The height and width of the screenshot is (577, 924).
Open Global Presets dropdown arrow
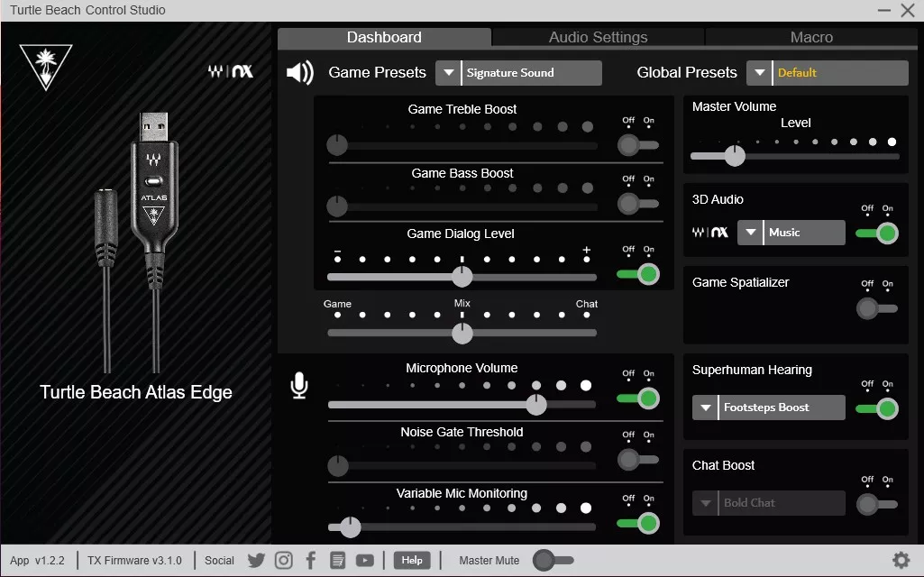point(760,72)
